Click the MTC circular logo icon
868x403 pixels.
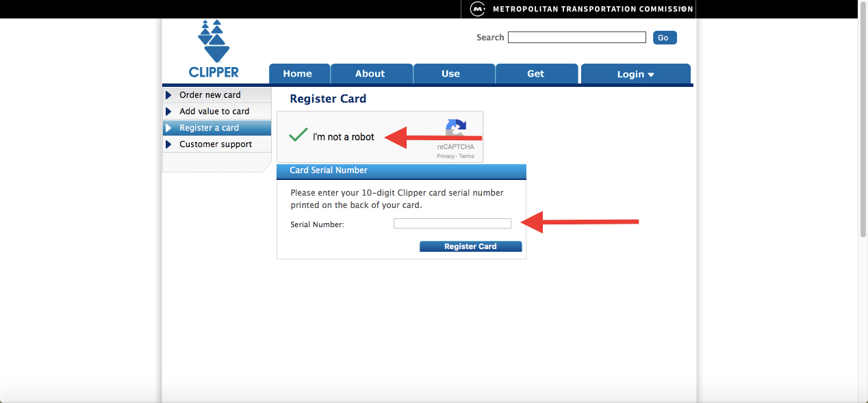click(477, 9)
